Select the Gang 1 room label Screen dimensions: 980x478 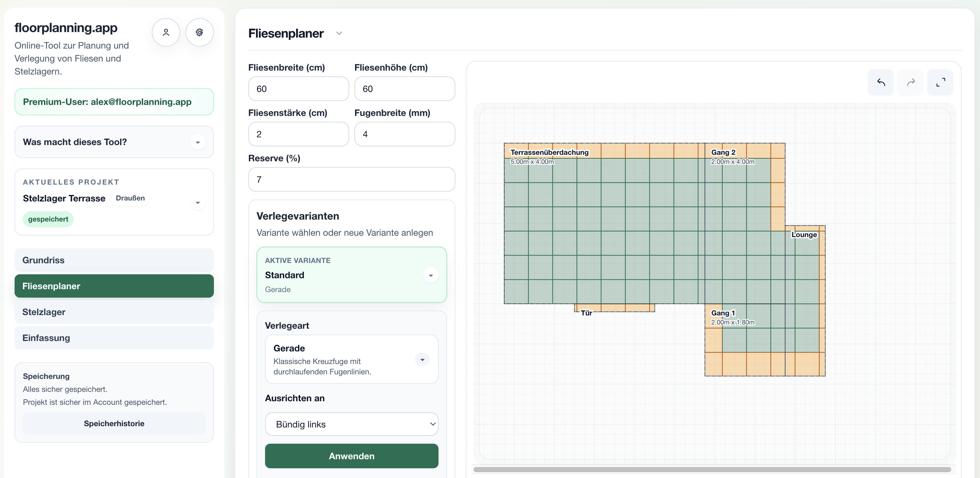pyautogui.click(x=723, y=313)
